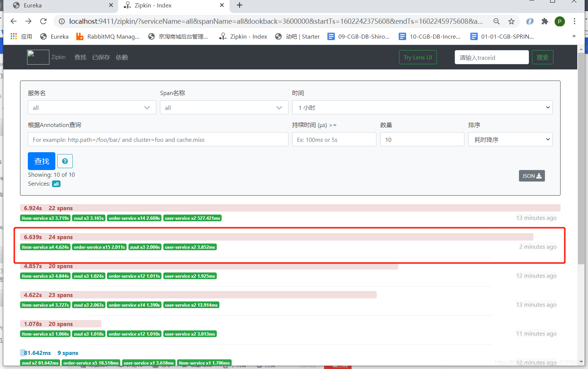Open 10-CGB-DB-Incre bookmark
The width and height of the screenshot is (588, 369).
[x=430, y=36]
